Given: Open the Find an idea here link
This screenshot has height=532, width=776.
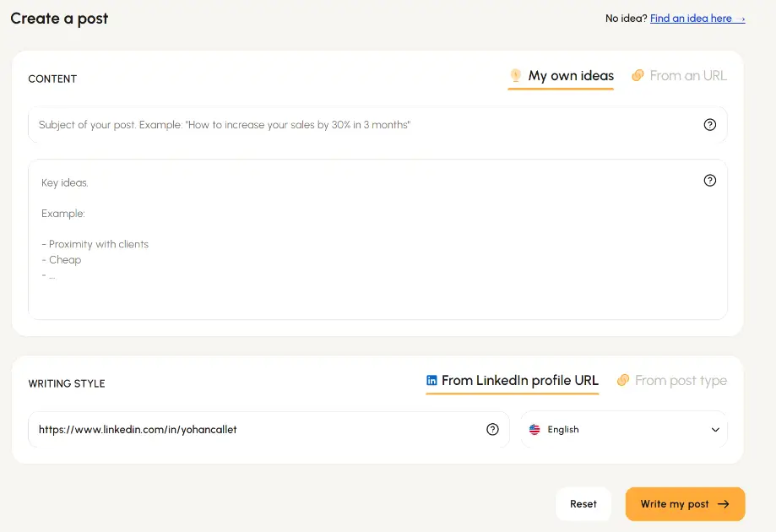Looking at the screenshot, I should (694, 18).
